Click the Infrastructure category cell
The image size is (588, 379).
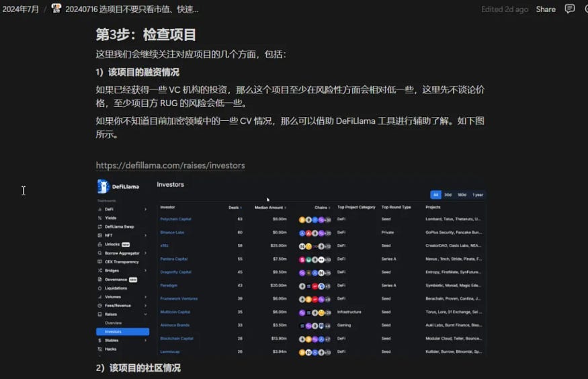(x=349, y=312)
